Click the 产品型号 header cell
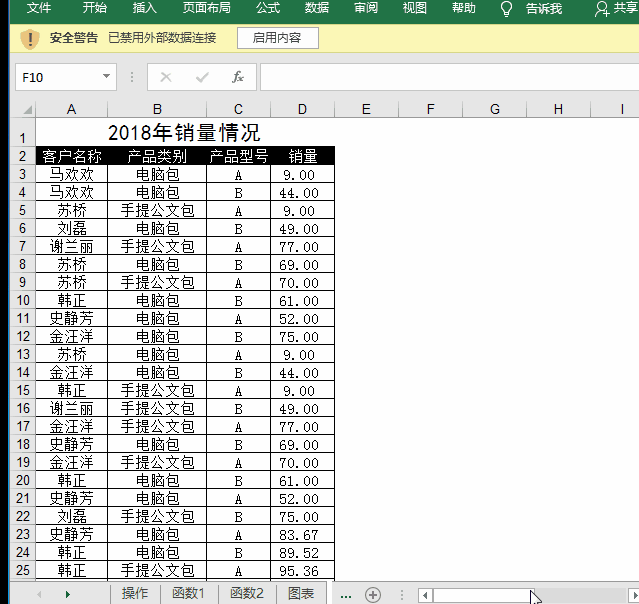This screenshot has height=604, width=639. pyautogui.click(x=238, y=156)
